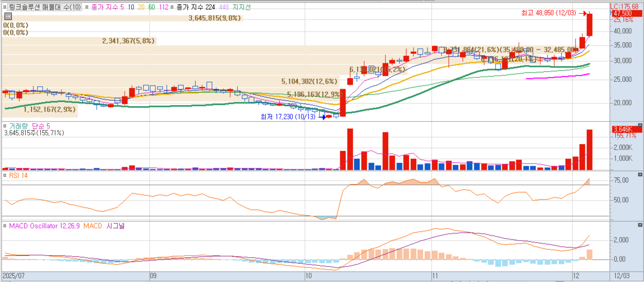Click the 75,00 RSI axis label
Viewport: 644px width, 282px height.
621,180
